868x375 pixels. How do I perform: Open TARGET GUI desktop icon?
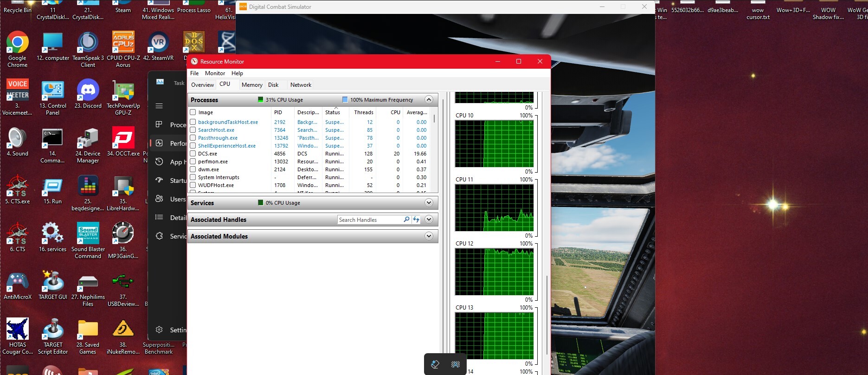pos(52,285)
